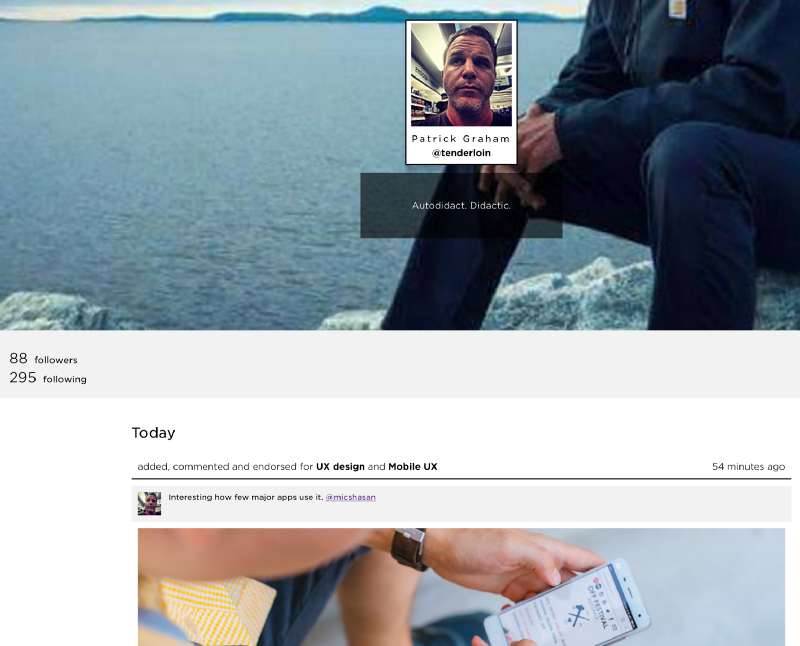Viewport: 800px width, 646px height.
Task: Open Patrick Graham's large profile photo
Action: coord(461,74)
